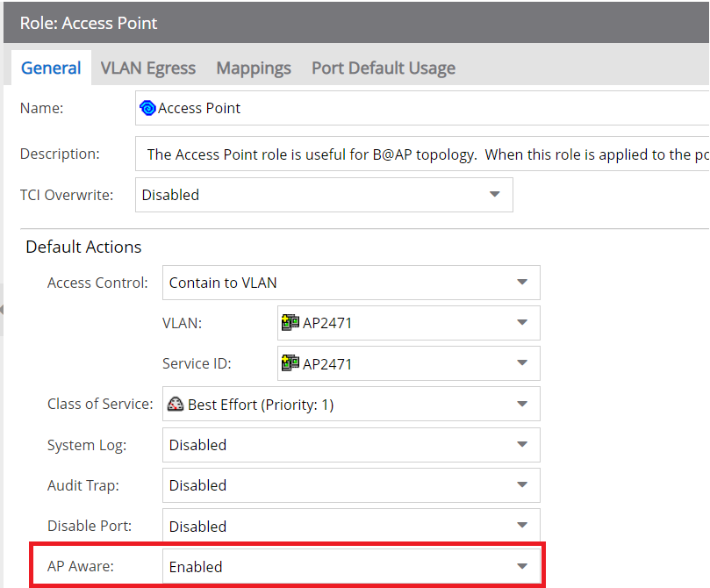Switch to the VLAN Egress tab
710x588 pixels.
pos(147,68)
